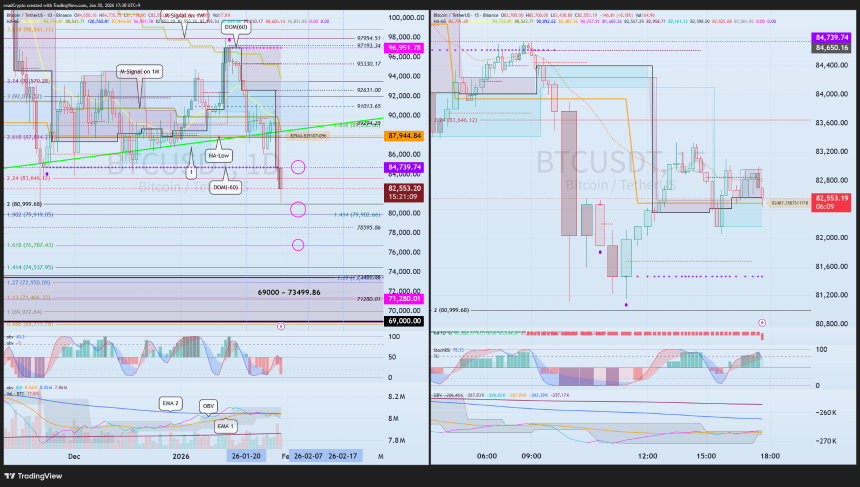Click the gray 84,650.16 price label
Image resolution: width=860 pixels, height=487 pixels.
coord(831,48)
